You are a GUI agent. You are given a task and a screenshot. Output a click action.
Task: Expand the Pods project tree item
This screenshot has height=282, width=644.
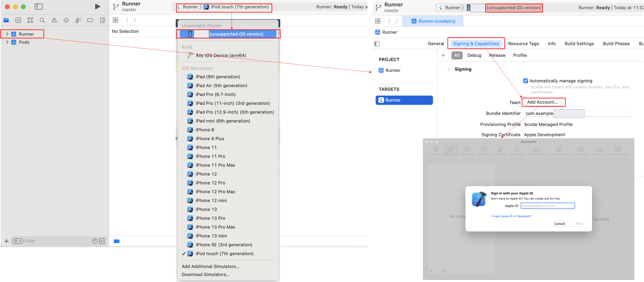(7, 42)
